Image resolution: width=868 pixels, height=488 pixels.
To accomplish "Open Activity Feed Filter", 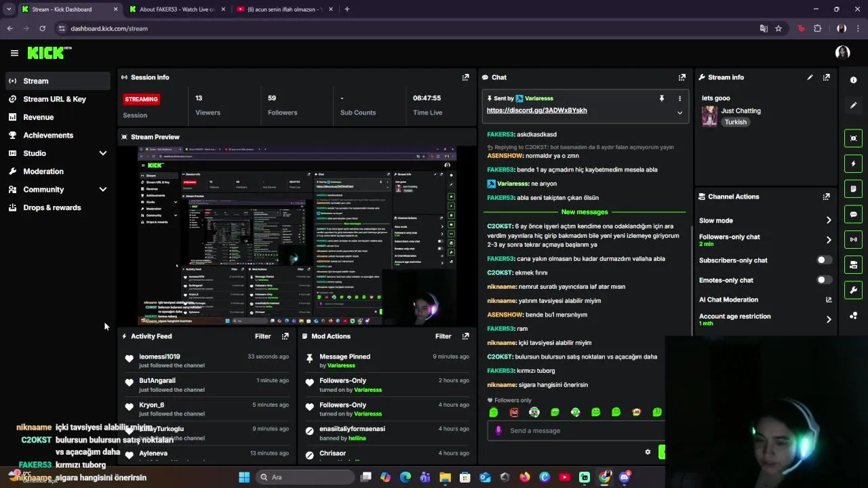I will tap(262, 336).
